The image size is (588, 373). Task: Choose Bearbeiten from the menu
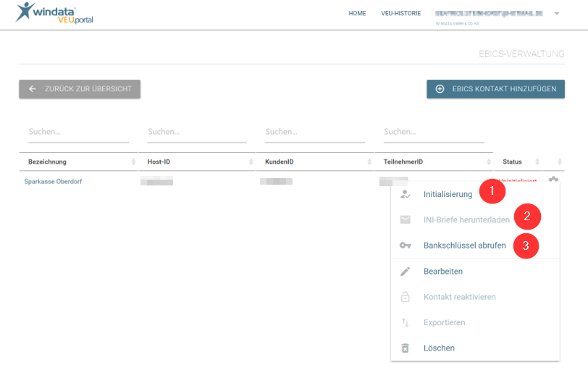[443, 272]
